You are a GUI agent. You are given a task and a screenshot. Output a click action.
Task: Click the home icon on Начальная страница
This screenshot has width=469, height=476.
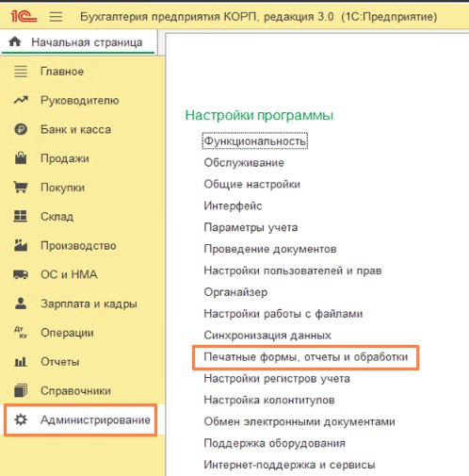click(15, 41)
